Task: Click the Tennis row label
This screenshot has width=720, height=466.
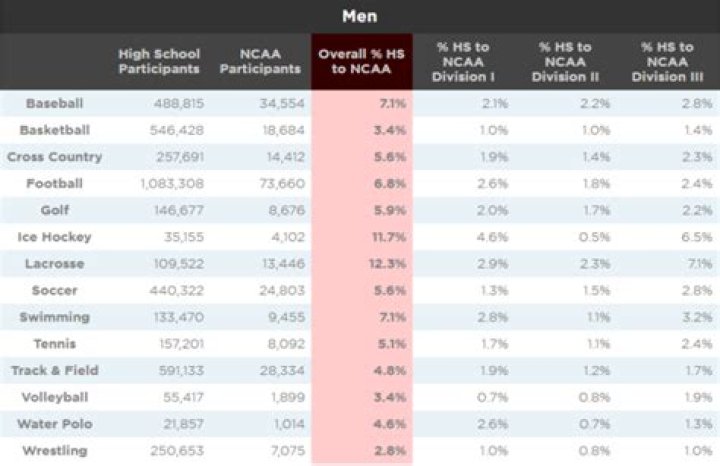Action: pos(54,344)
